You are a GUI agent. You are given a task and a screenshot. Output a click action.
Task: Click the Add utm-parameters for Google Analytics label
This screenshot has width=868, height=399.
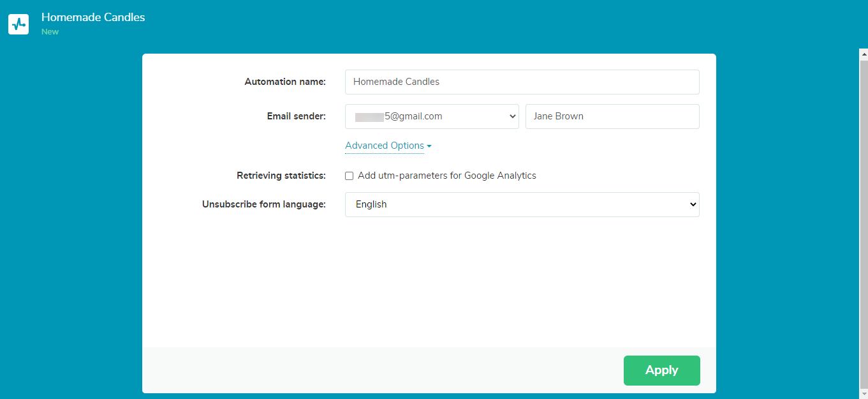(x=446, y=176)
